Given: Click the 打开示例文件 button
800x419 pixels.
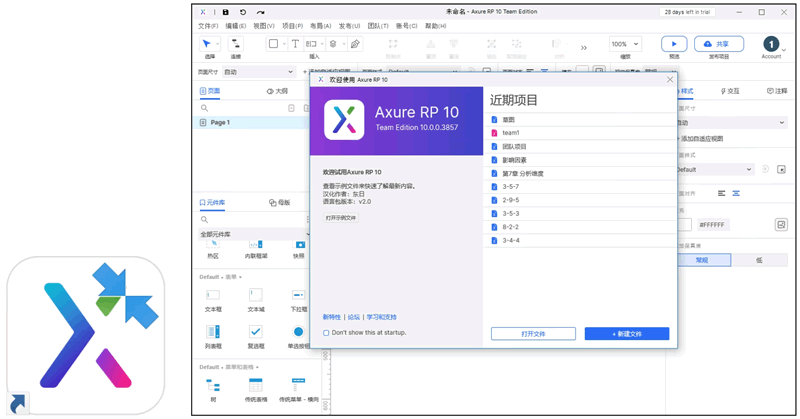Looking at the screenshot, I should tap(341, 218).
